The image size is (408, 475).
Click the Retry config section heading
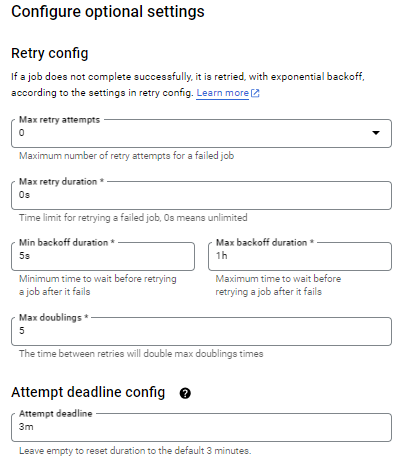[x=50, y=53]
